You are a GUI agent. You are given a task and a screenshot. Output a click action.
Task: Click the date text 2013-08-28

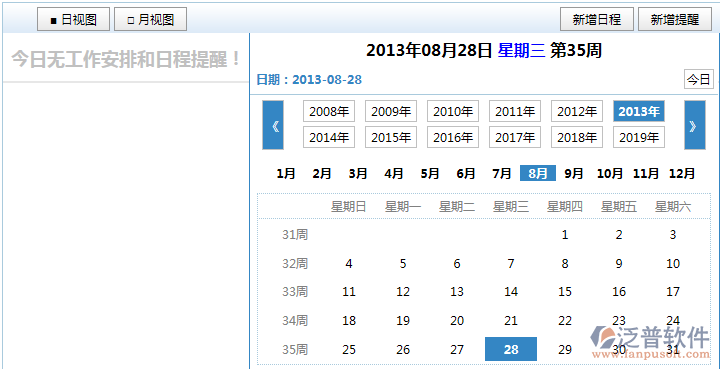coord(327,80)
